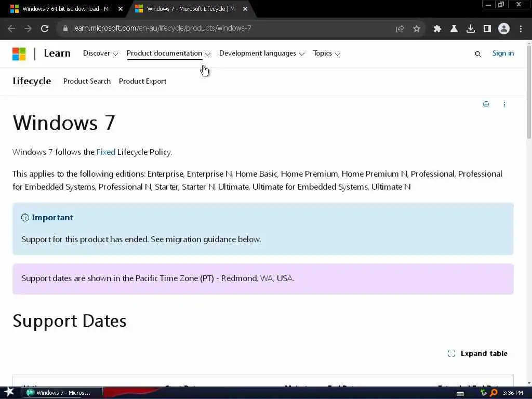Expand the Product documentation dropdown

[x=169, y=54]
